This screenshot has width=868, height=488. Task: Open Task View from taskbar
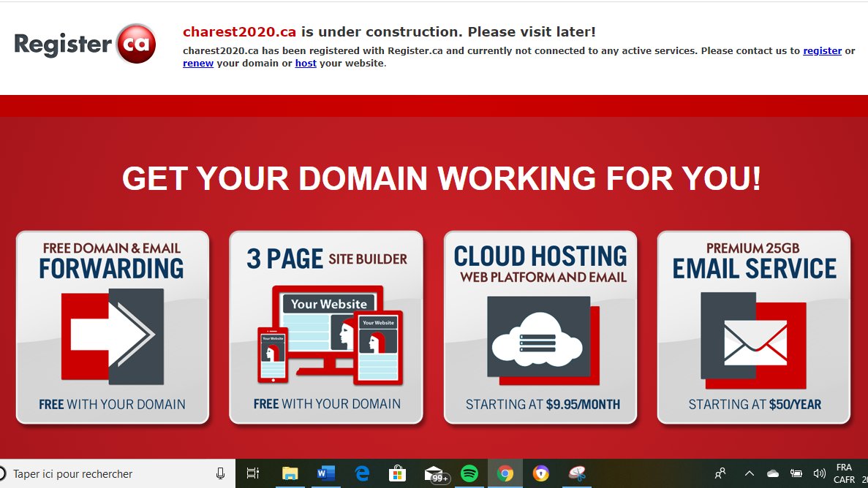click(x=253, y=473)
